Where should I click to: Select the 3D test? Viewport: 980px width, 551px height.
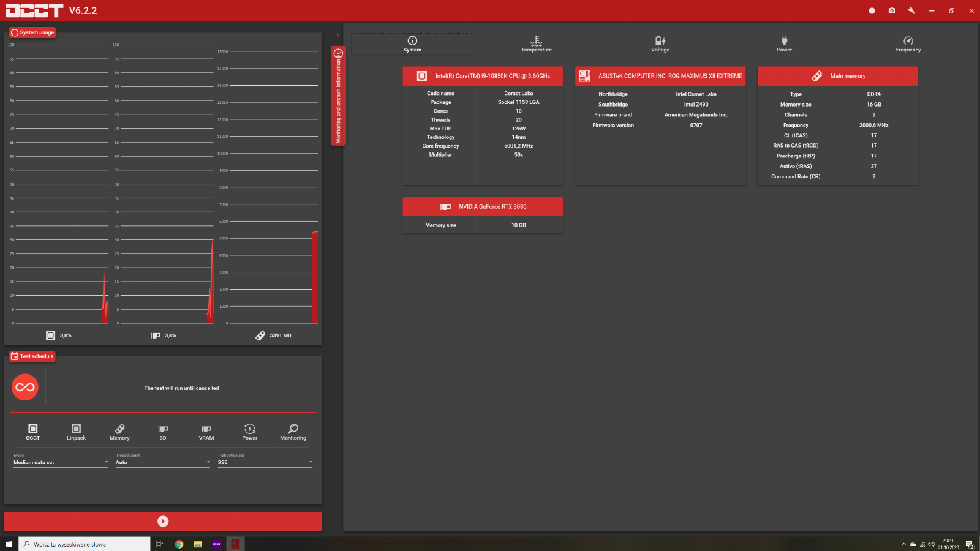[163, 432]
